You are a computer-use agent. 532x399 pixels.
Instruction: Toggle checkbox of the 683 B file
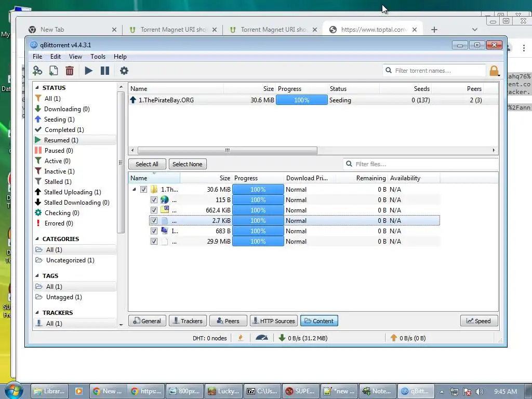[x=154, y=231]
